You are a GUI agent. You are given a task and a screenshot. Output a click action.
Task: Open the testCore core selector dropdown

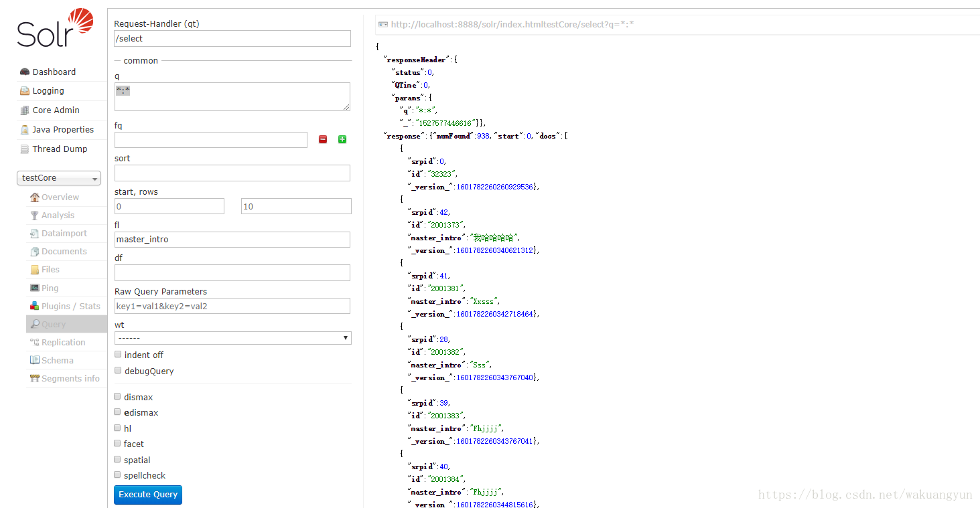pos(59,178)
